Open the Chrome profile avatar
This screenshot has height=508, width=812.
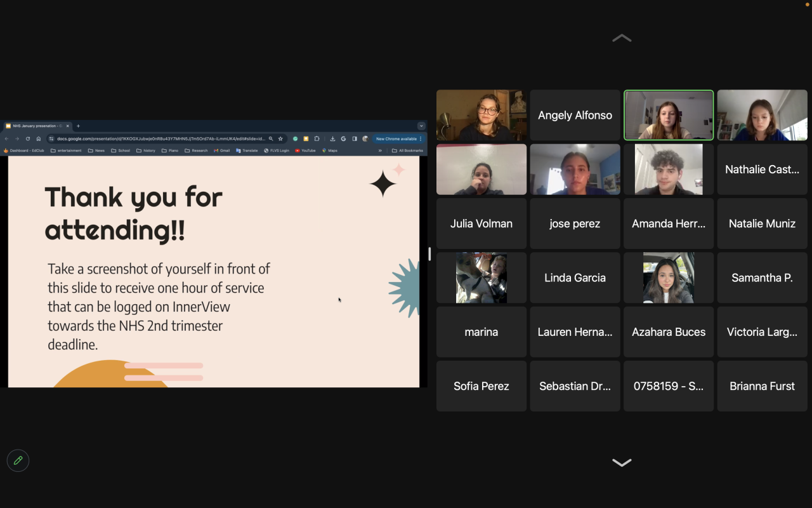point(365,138)
